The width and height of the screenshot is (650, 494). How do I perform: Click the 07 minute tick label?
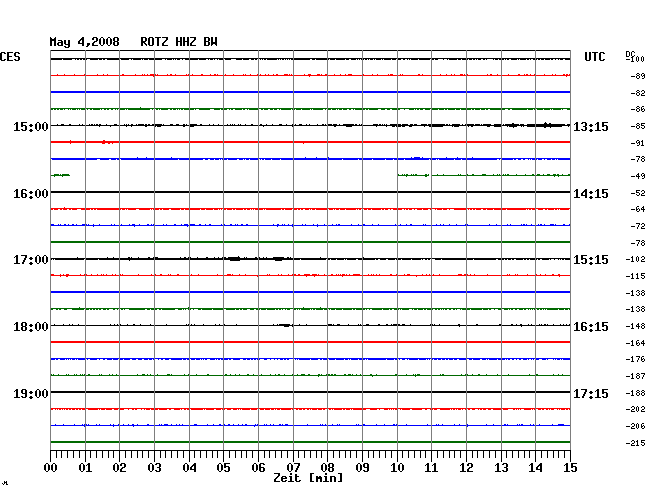(293, 468)
